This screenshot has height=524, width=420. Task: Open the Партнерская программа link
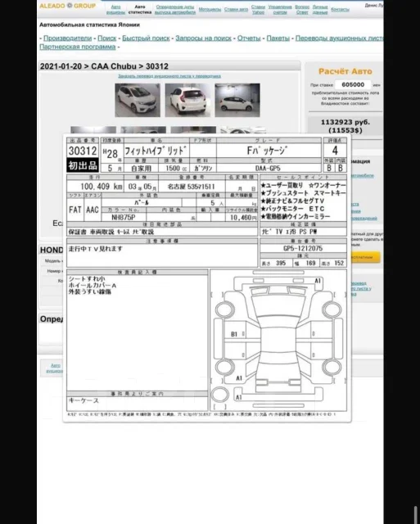click(x=78, y=47)
